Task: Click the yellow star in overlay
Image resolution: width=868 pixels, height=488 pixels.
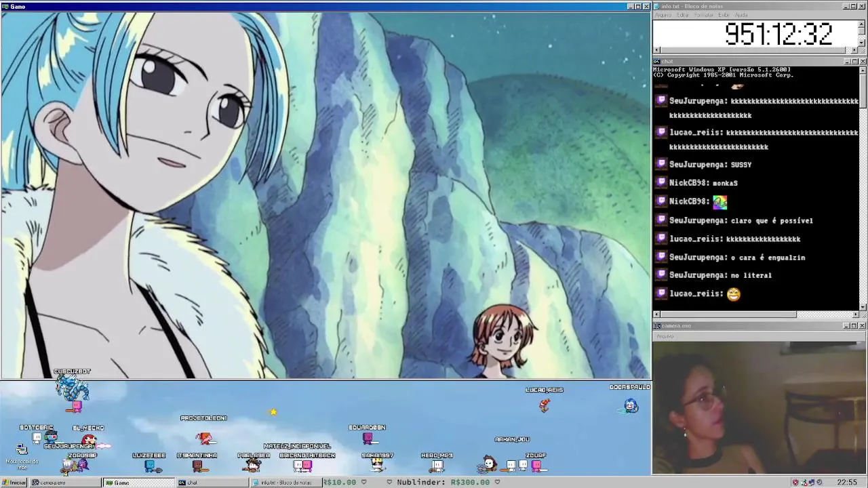Action: click(273, 411)
